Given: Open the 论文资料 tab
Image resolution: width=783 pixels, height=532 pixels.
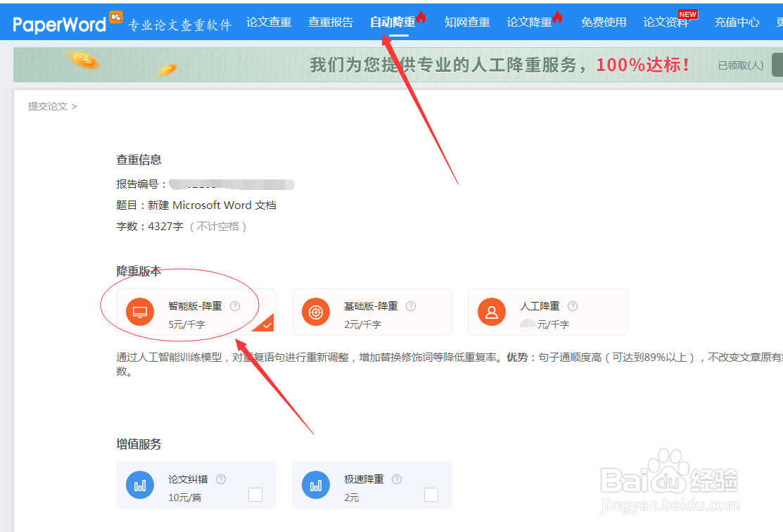Looking at the screenshot, I should tap(666, 22).
